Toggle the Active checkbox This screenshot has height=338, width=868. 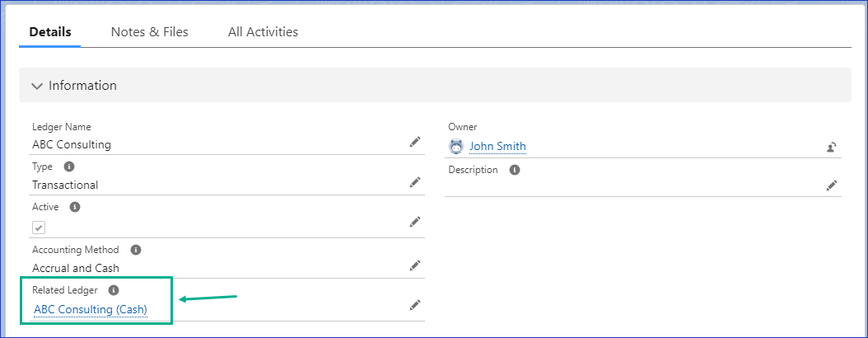pyautogui.click(x=39, y=228)
